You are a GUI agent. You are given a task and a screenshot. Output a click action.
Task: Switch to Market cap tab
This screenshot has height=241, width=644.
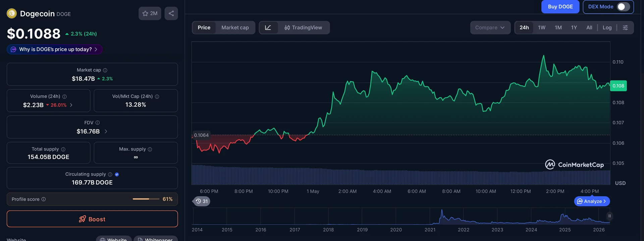235,27
